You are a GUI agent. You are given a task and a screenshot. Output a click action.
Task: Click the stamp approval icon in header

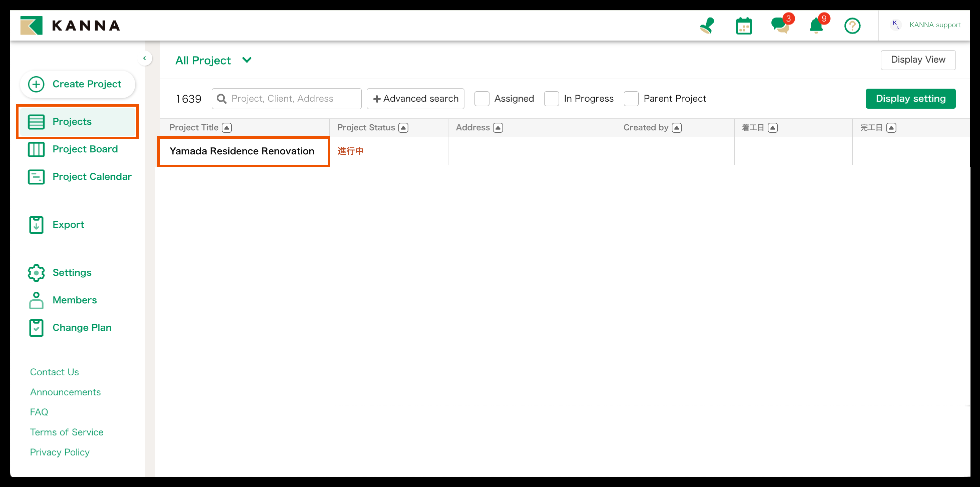pyautogui.click(x=707, y=26)
